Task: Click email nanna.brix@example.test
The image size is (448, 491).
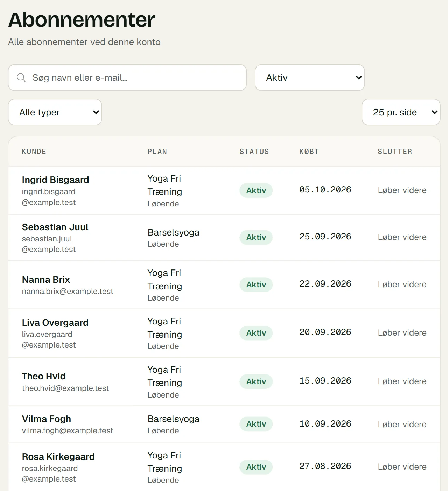Action: (x=68, y=291)
